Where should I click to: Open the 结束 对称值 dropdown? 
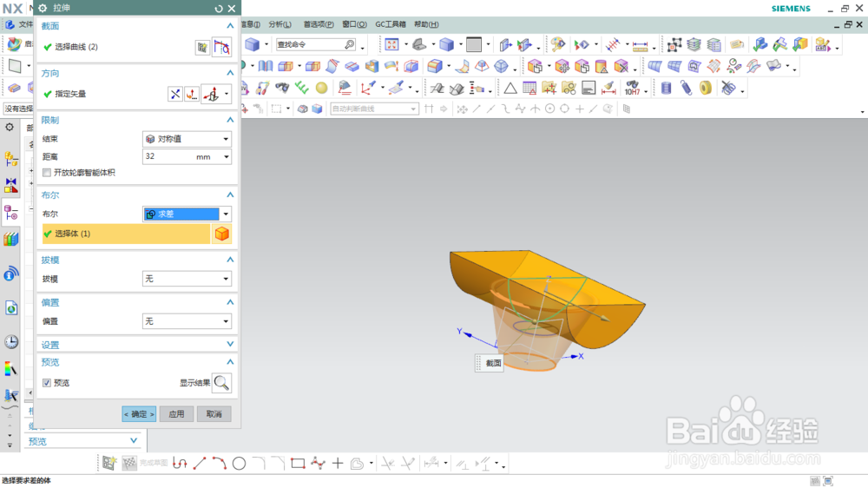pyautogui.click(x=187, y=139)
